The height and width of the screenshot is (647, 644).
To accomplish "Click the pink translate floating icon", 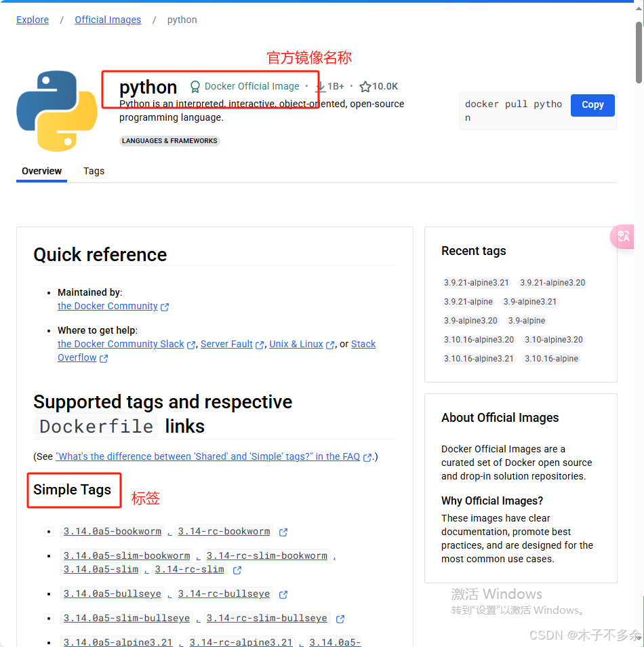I will [622, 237].
